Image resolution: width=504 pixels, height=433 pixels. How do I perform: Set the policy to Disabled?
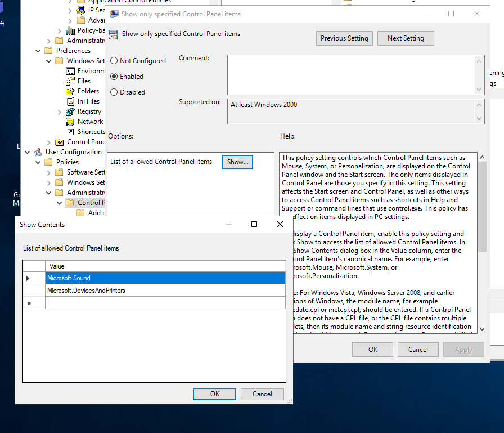click(x=114, y=92)
